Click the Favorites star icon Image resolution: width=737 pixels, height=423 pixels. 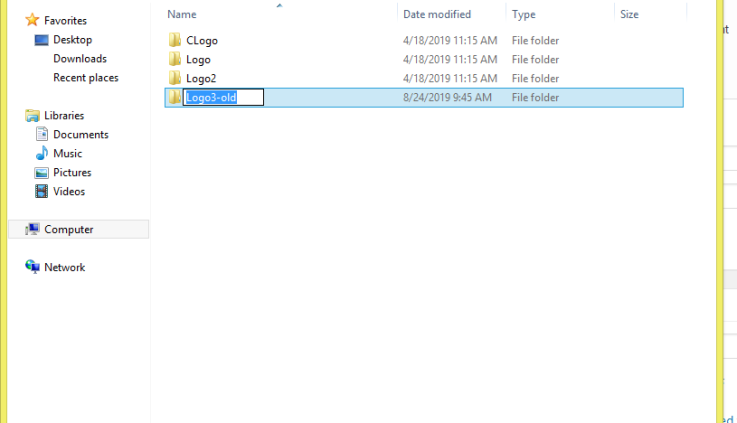32,20
